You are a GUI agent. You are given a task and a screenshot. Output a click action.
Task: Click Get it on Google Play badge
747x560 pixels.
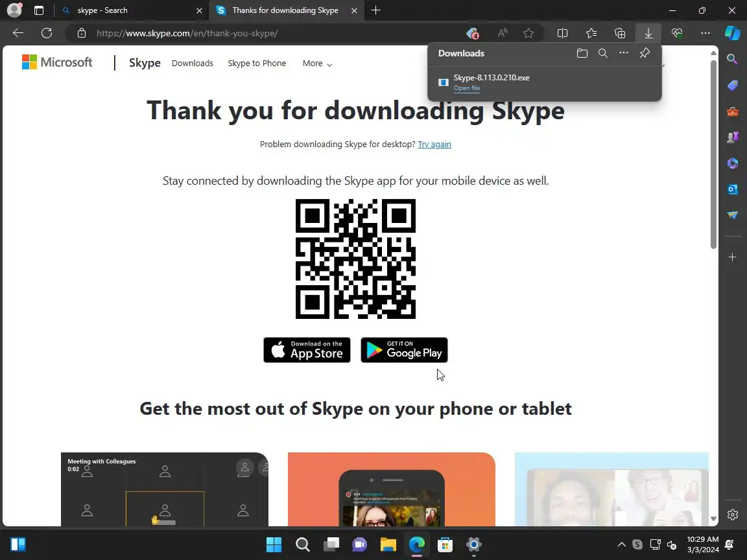[404, 350]
